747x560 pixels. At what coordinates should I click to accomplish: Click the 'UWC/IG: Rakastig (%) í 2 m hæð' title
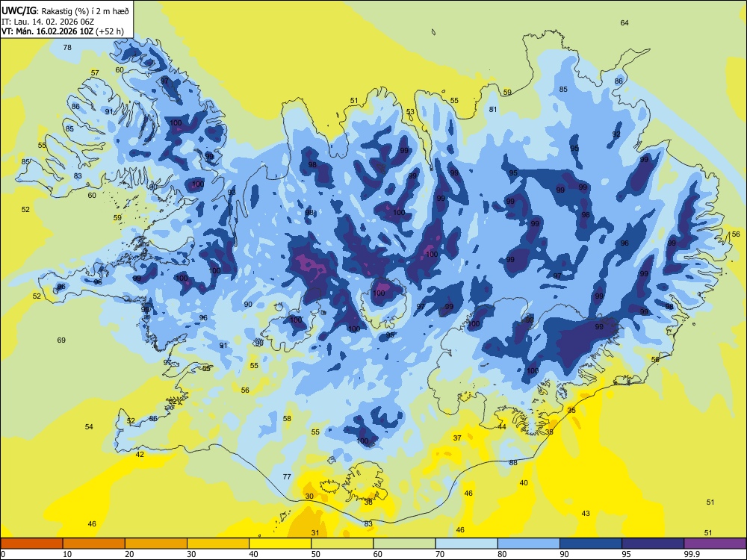click(65, 11)
